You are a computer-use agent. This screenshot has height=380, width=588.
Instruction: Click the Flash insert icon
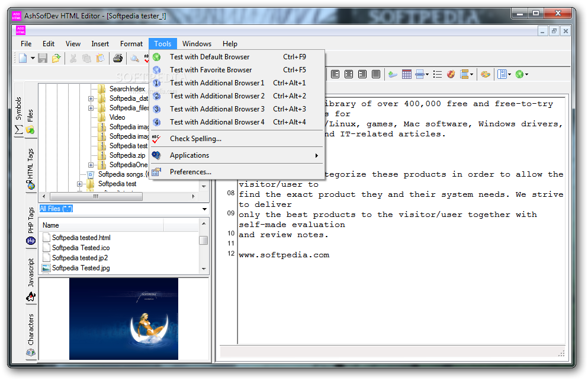(451, 74)
